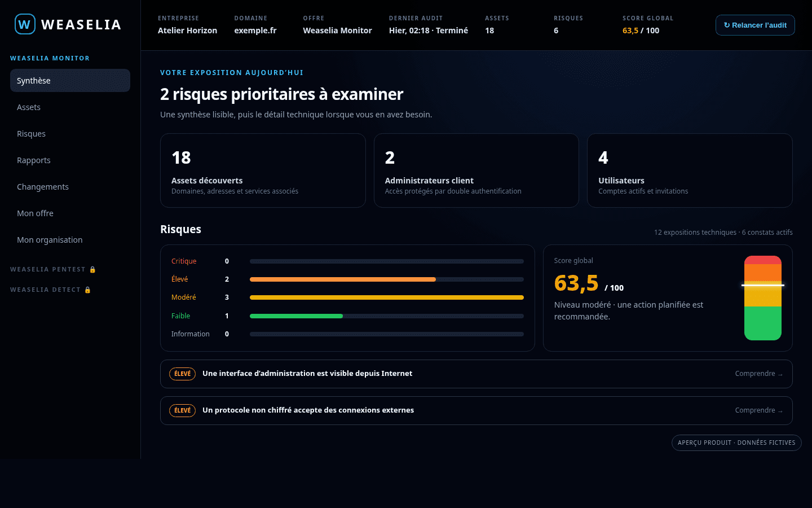812x508 pixels.
Task: Click the exemple.fr domain value
Action: click(255, 30)
